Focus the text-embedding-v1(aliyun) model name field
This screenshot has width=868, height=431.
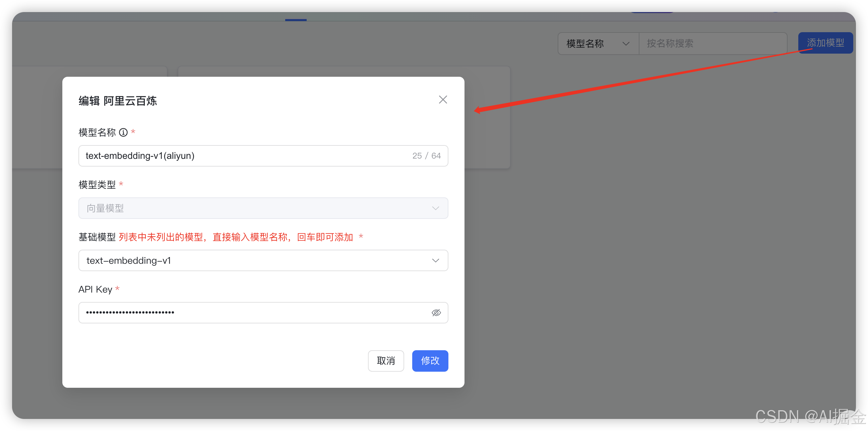point(236,156)
